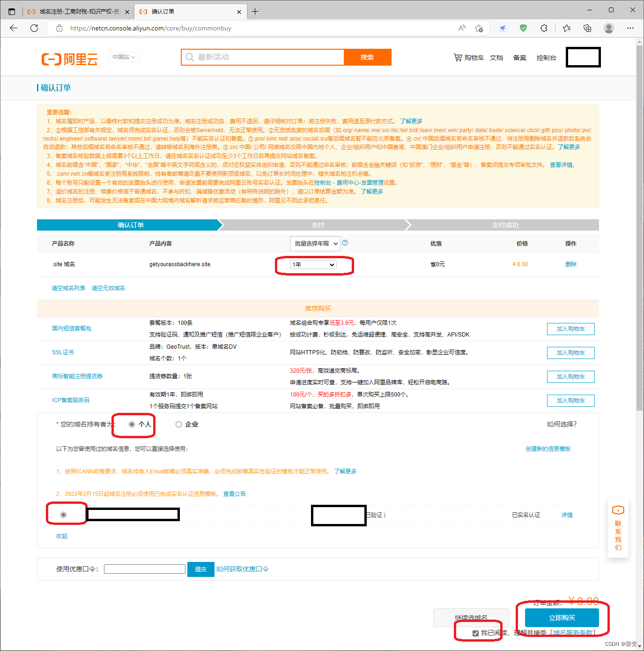Open browser profile avatar
The height and width of the screenshot is (651, 644).
pyautogui.click(x=609, y=28)
